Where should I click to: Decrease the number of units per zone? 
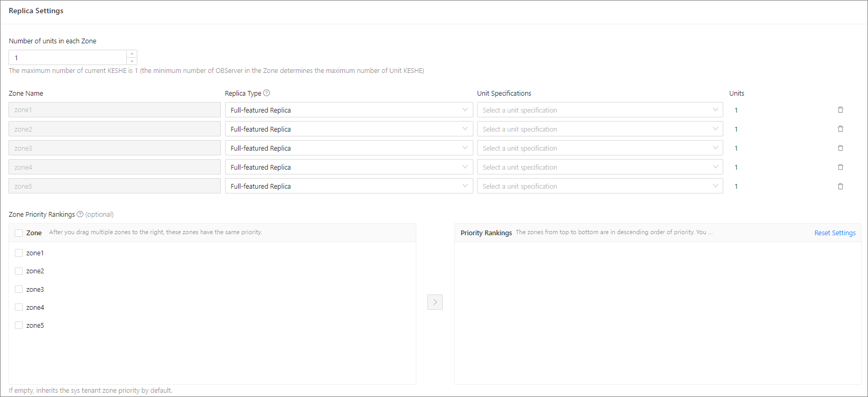[132, 61]
